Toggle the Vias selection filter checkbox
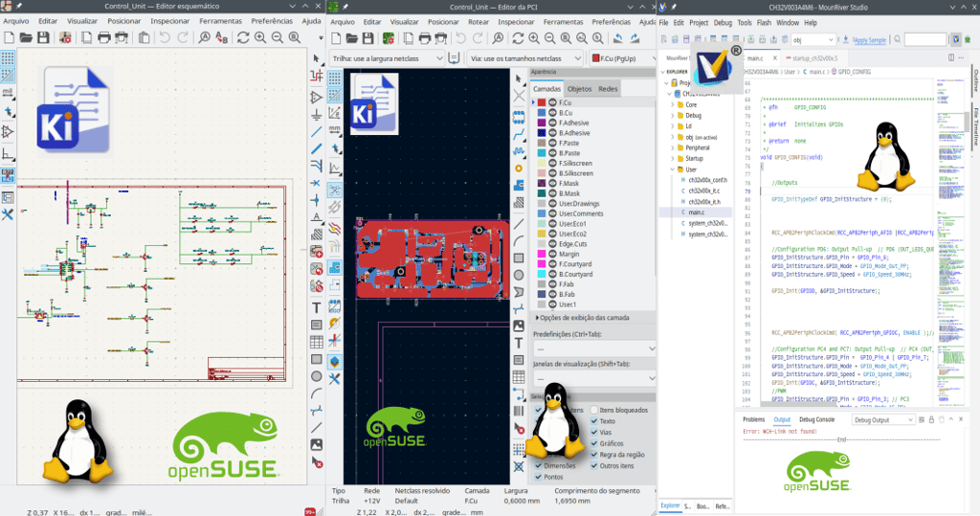 pos(594,432)
